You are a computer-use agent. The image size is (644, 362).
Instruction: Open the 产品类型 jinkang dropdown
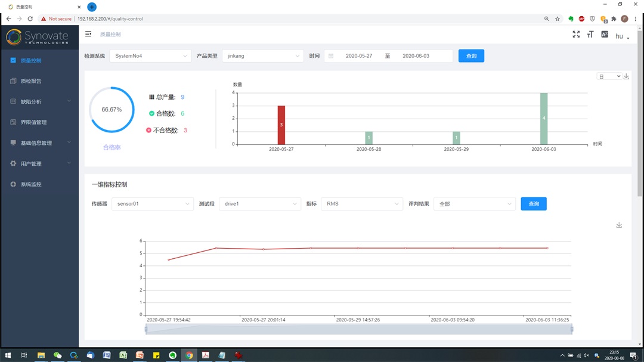point(263,56)
